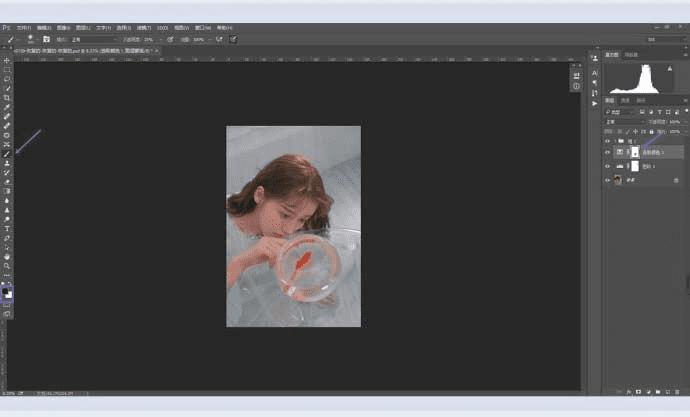
Task: Switch to the 导航器 Navigator tab
Action: point(631,55)
